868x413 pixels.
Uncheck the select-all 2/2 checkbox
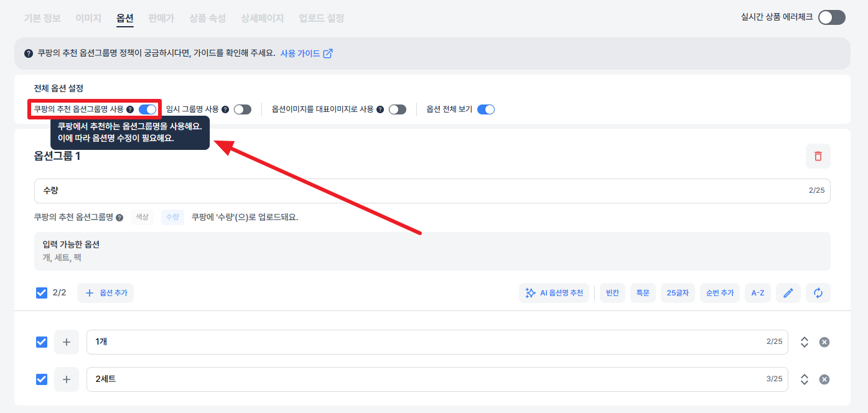coord(42,293)
